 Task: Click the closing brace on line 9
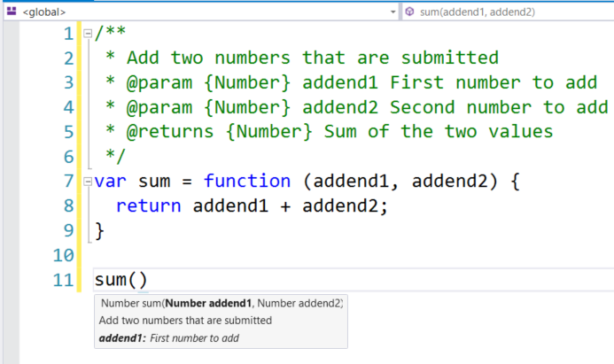click(99, 231)
